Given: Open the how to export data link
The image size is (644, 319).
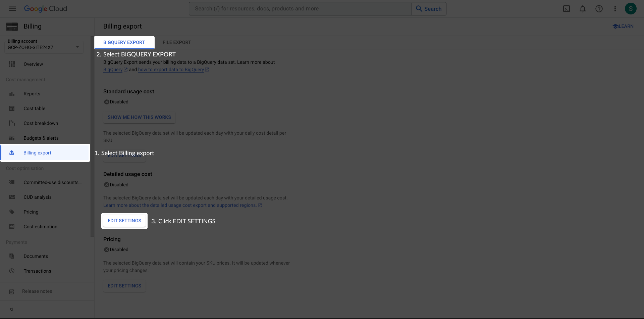Looking at the screenshot, I should [171, 70].
